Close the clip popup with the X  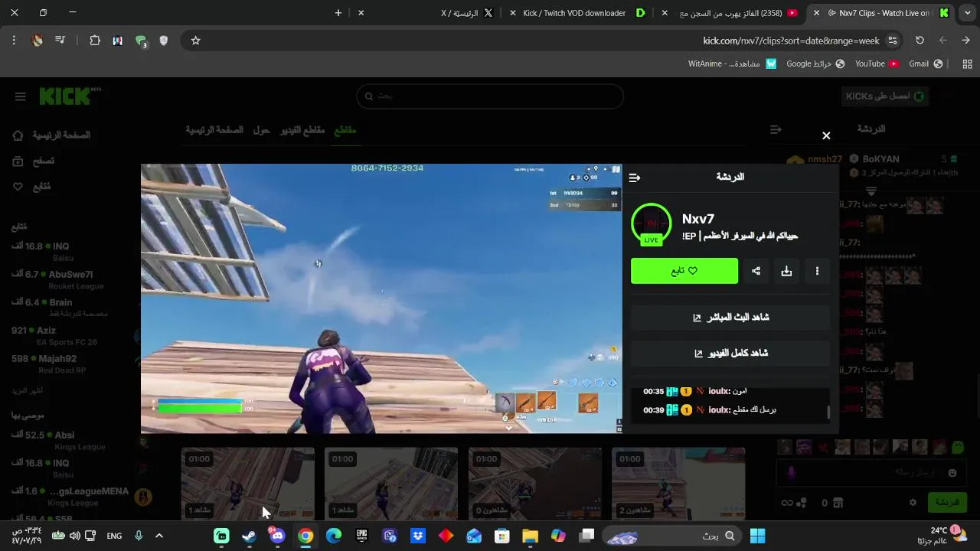click(x=826, y=135)
